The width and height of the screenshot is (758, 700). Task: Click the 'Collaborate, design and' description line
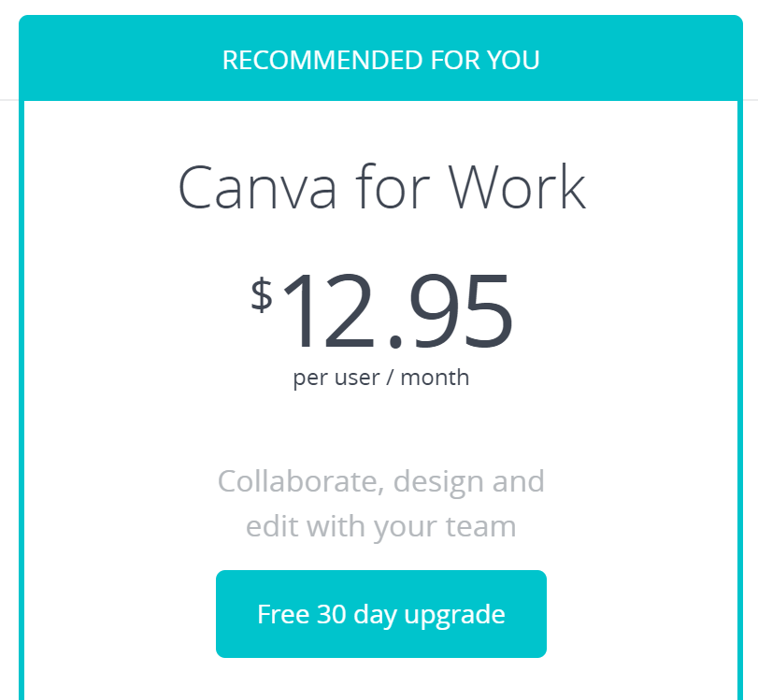pyautogui.click(x=381, y=481)
